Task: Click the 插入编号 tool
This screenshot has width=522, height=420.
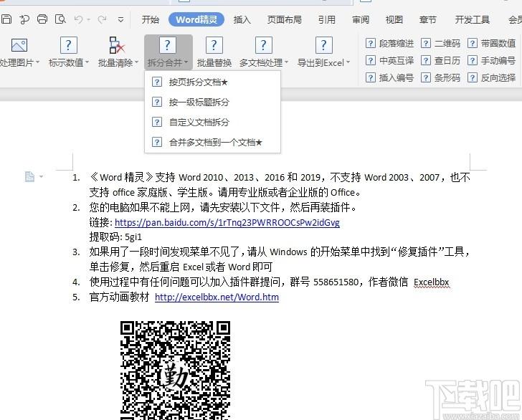Action: tap(389, 78)
